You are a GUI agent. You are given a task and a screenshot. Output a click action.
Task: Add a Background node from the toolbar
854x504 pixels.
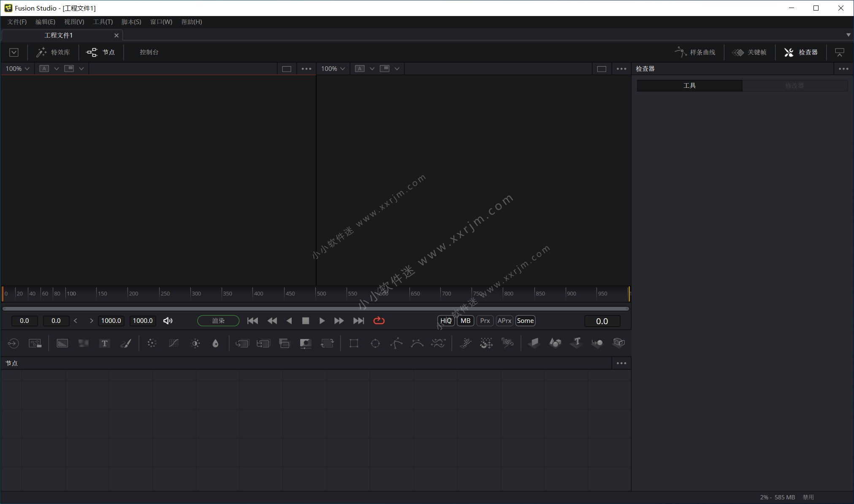tap(62, 343)
